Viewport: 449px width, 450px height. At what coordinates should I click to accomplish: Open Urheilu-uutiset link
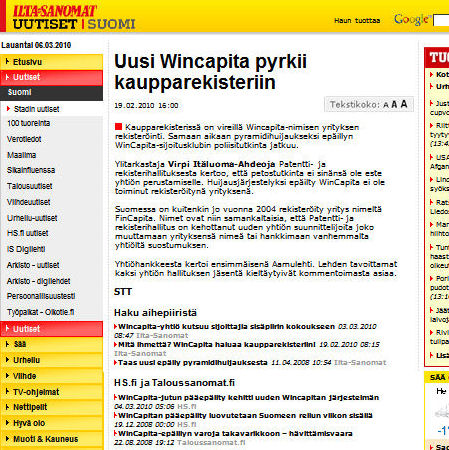click(x=32, y=218)
